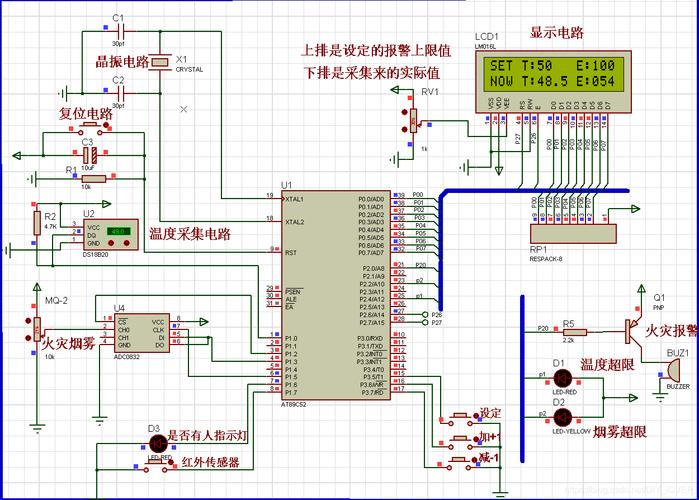Select the X1 crystal oscillator component
This screenshot has width=699, height=500.
160,62
